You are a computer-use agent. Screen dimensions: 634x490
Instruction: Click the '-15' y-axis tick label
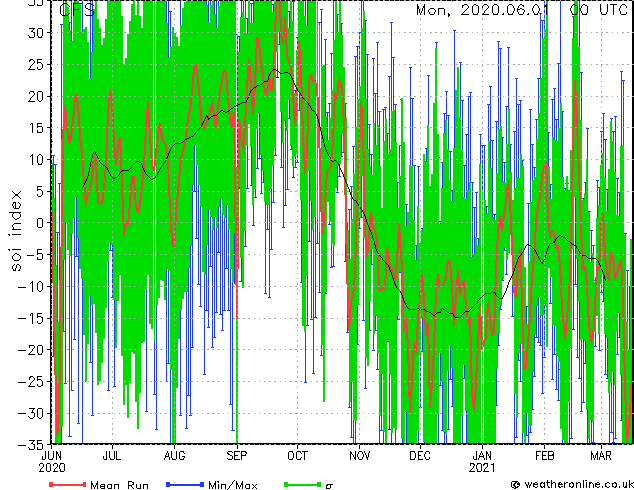31,318
